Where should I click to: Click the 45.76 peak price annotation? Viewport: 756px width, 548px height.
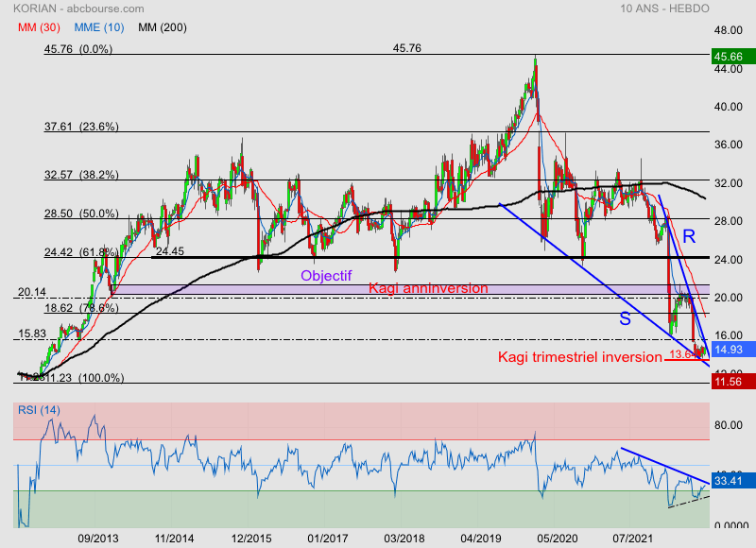pyautogui.click(x=407, y=48)
